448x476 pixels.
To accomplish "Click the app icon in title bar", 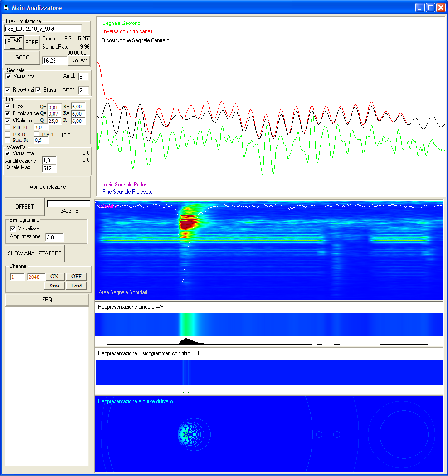I will click(6, 8).
